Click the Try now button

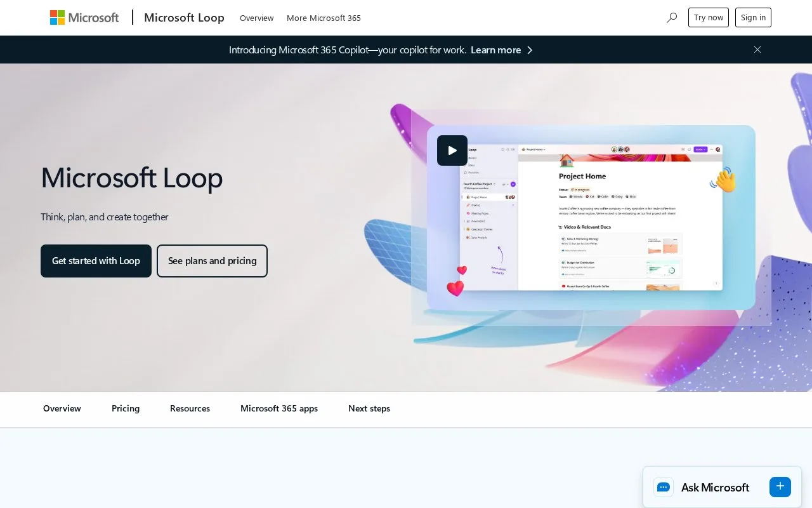pos(709,18)
